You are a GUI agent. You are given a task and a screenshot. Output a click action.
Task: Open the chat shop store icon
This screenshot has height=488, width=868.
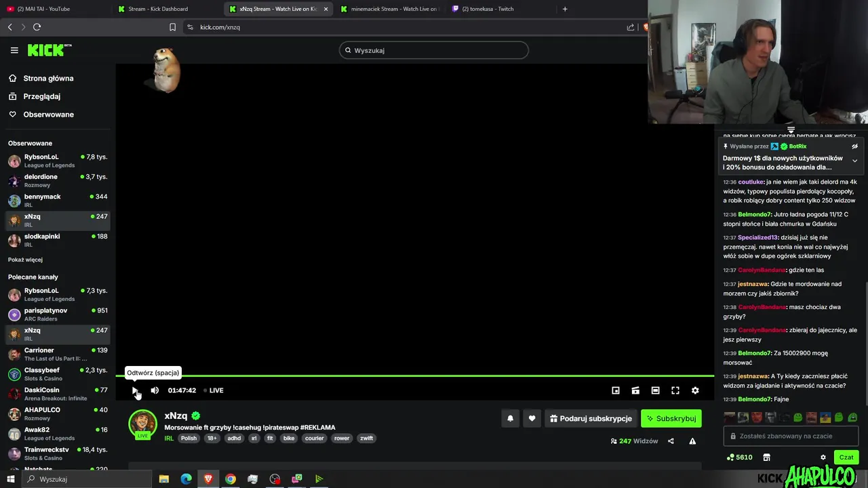[x=767, y=457]
